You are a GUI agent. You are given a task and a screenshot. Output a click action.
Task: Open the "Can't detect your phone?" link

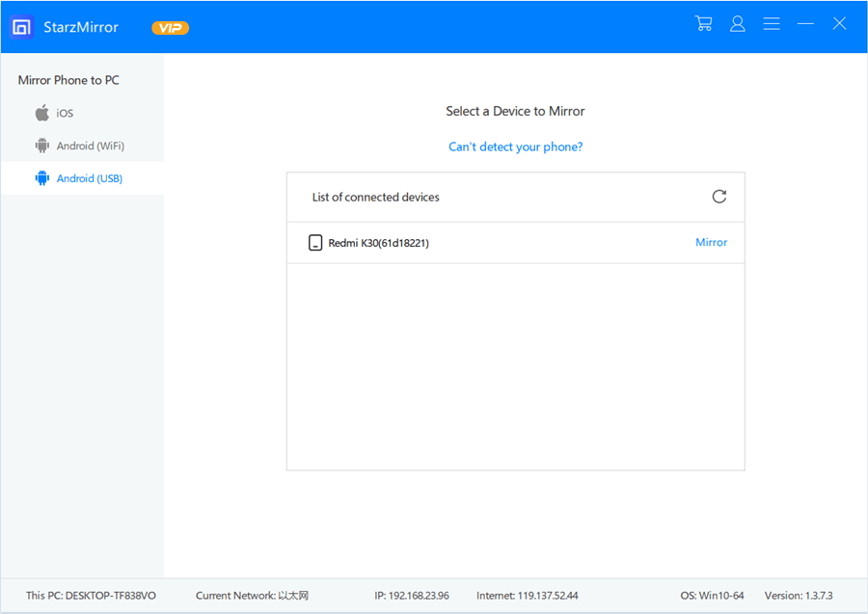(515, 147)
